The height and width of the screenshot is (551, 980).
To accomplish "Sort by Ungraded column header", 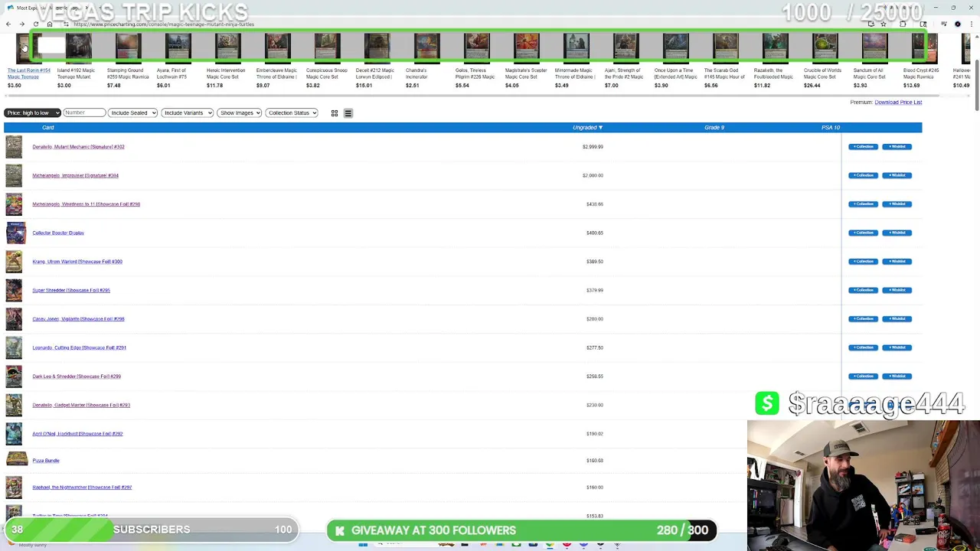I will coord(587,128).
